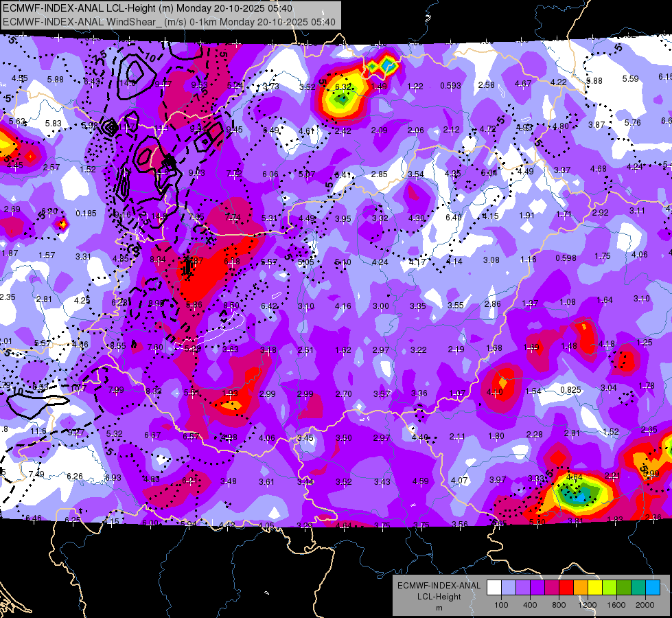Click the pale periwinkle swatch in the legend

[x=509, y=588]
